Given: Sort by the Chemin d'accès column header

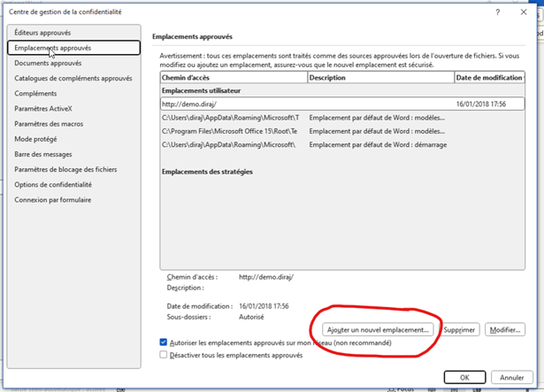Looking at the screenshot, I should pos(234,78).
